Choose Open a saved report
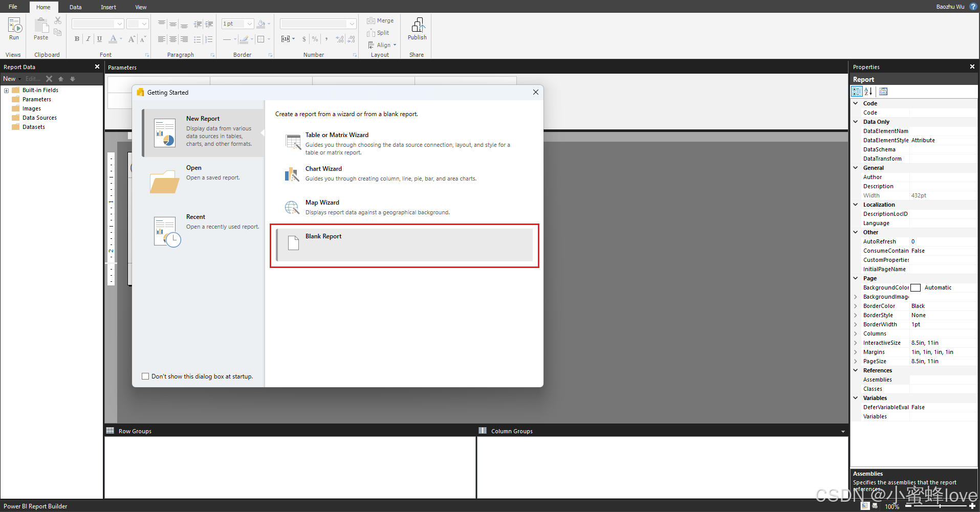 (x=204, y=182)
